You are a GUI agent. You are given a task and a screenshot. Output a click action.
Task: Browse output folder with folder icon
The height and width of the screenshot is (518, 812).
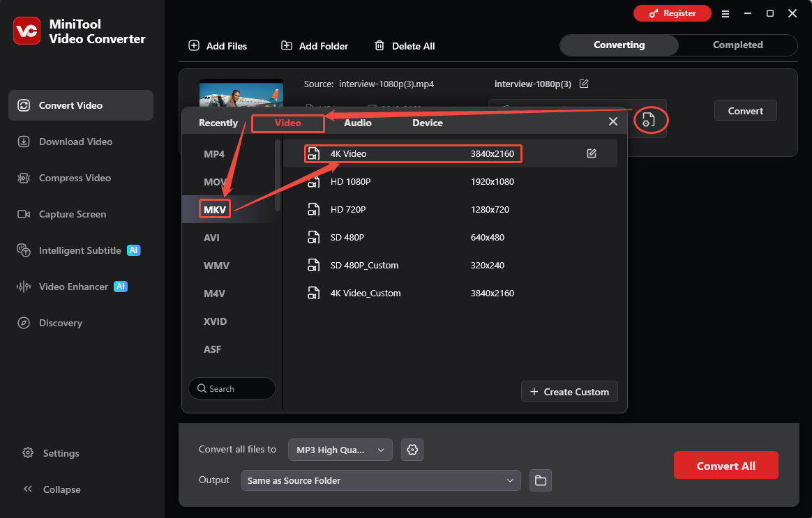point(540,481)
